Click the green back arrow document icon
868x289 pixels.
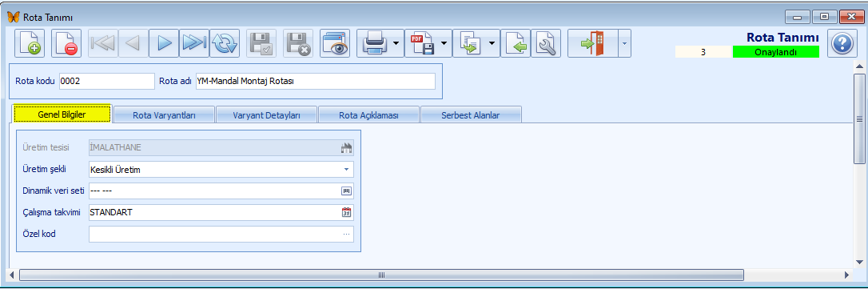click(516, 43)
